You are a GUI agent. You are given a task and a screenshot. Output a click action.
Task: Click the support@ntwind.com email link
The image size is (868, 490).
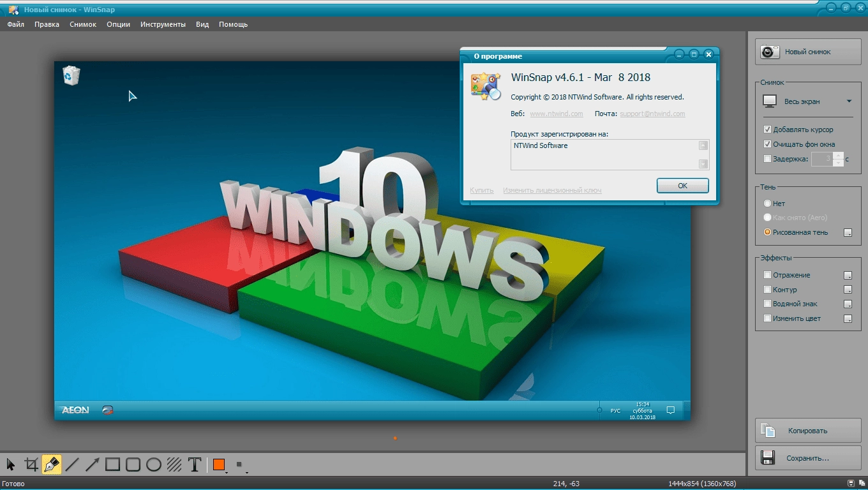pyautogui.click(x=652, y=114)
